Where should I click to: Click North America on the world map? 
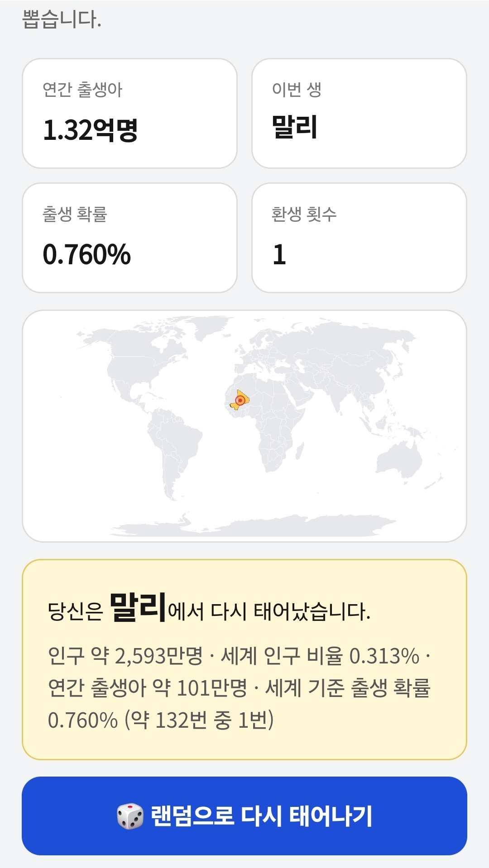[136, 358]
